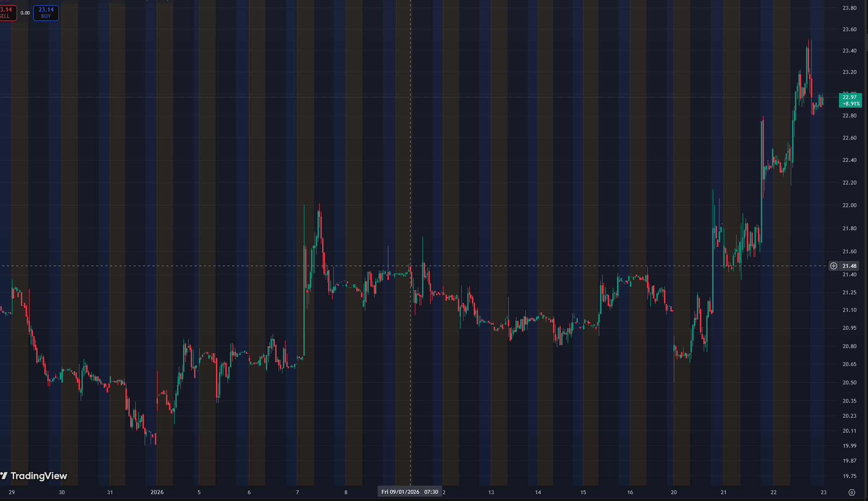Click the Fri 09/01/2026 07:30 time label
This screenshot has height=501, width=868.
tap(410, 492)
